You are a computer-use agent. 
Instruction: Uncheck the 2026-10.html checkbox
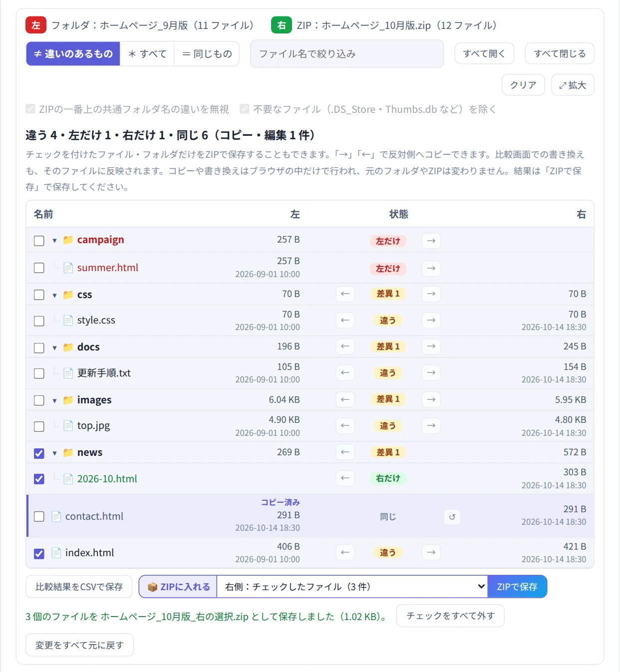click(39, 479)
